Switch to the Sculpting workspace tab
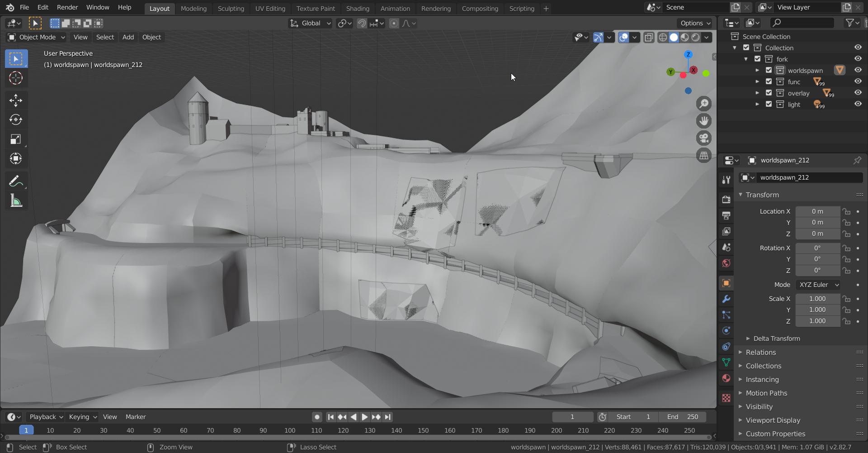This screenshot has width=868, height=453. pyautogui.click(x=231, y=8)
